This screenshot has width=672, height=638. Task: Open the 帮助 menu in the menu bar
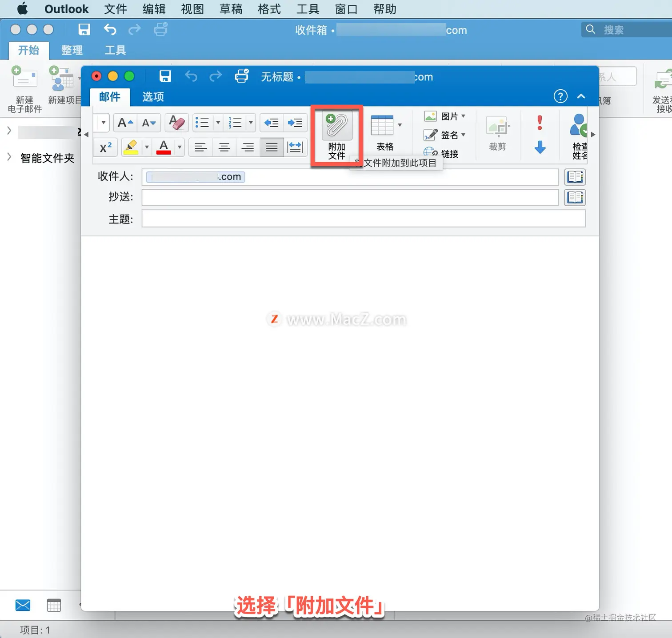[385, 9]
